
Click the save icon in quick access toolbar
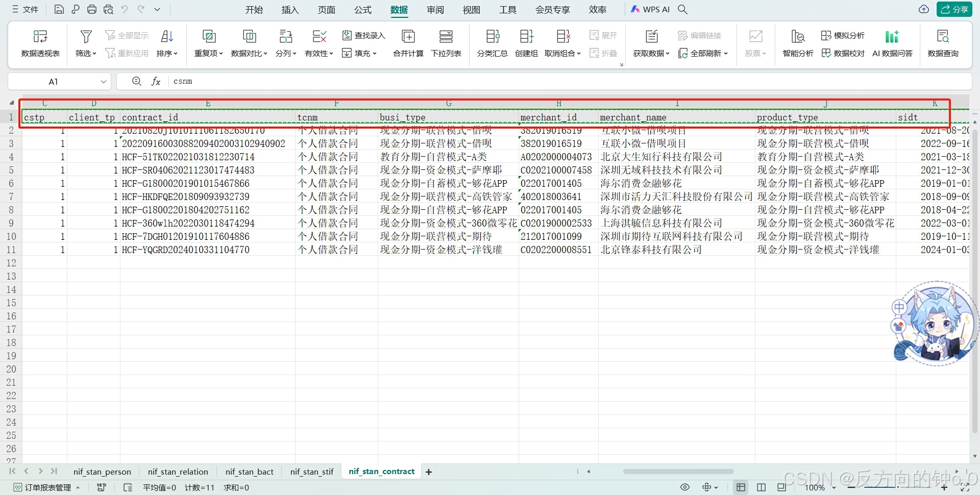tap(59, 9)
